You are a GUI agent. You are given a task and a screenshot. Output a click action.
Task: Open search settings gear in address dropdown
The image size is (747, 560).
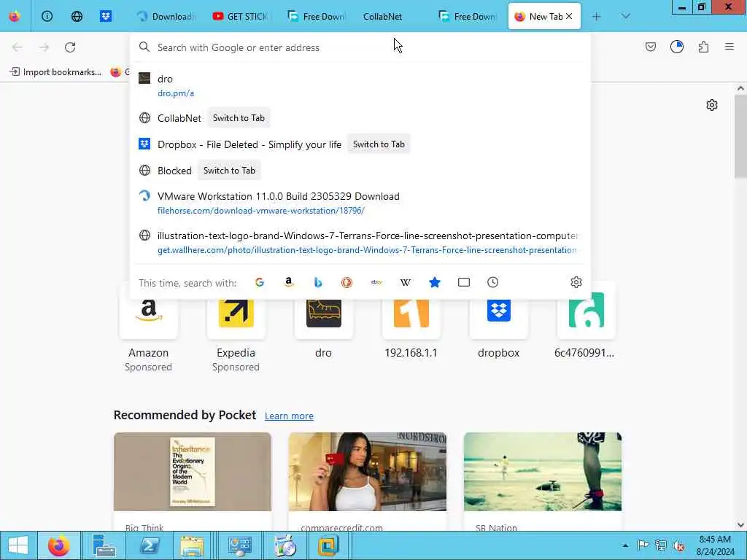tap(576, 282)
